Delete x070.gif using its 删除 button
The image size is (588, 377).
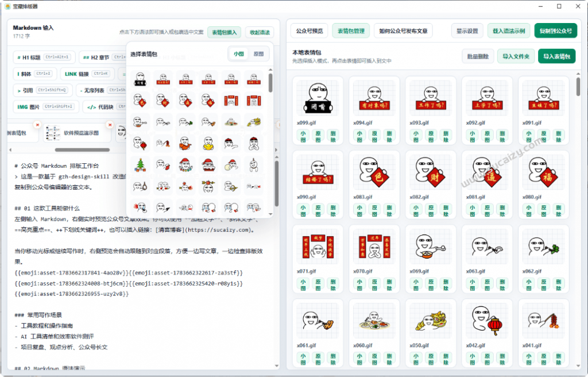coord(389,285)
